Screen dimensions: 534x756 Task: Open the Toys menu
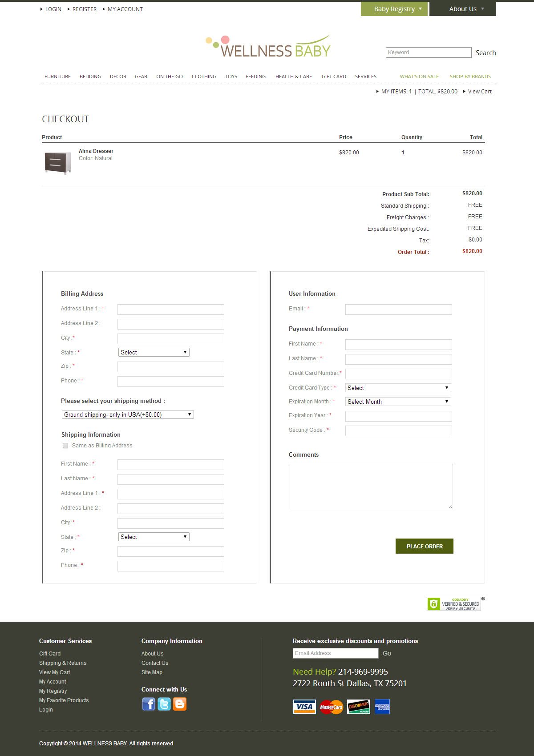(x=231, y=76)
